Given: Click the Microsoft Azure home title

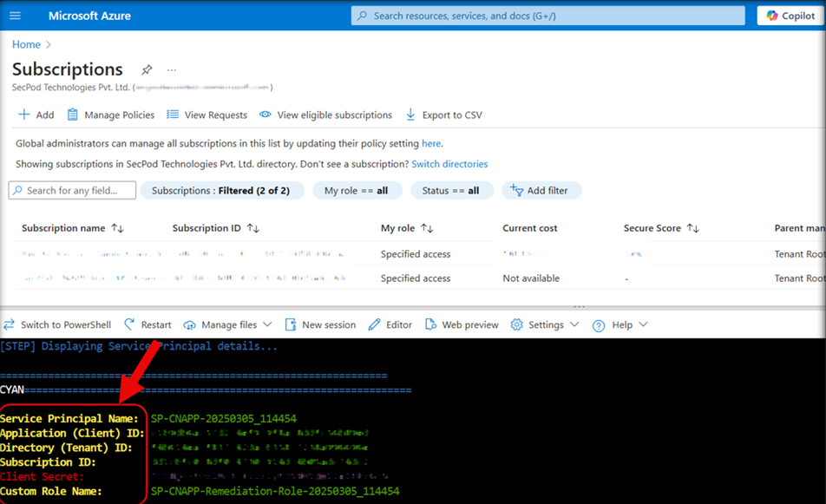Looking at the screenshot, I should (89, 16).
